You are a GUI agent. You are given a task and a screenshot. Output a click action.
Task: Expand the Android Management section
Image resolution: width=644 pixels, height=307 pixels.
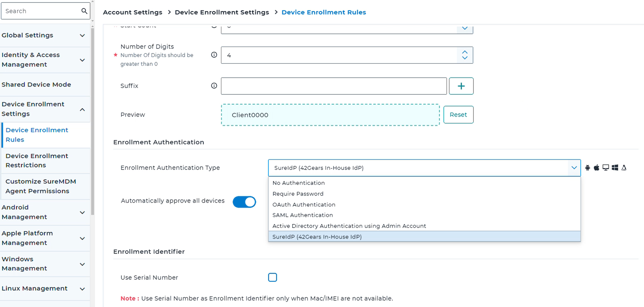(82, 213)
